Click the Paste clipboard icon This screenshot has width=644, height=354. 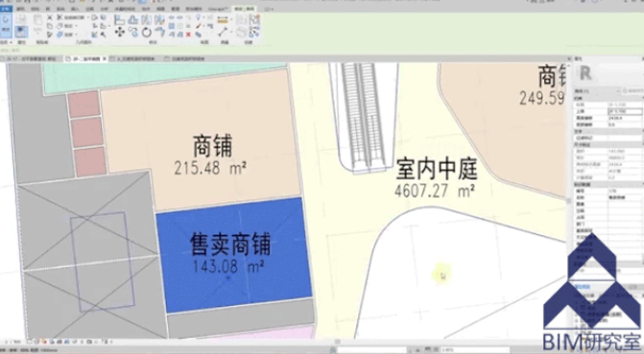pos(37,20)
